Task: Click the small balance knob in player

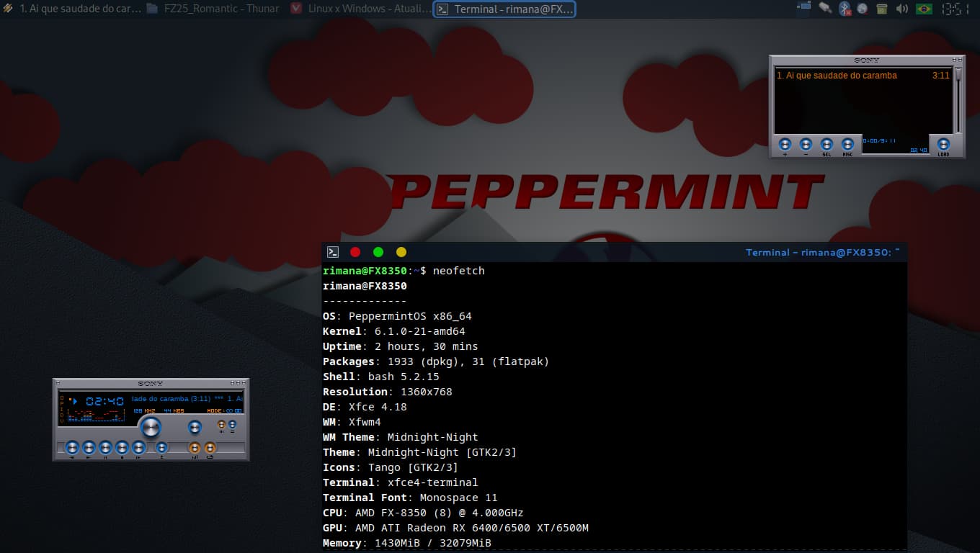Action: coord(195,427)
